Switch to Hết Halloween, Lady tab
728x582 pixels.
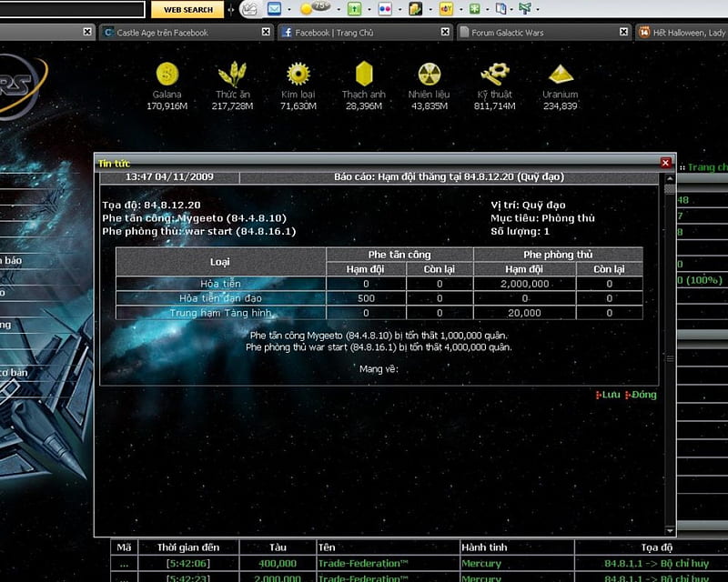[682, 33]
